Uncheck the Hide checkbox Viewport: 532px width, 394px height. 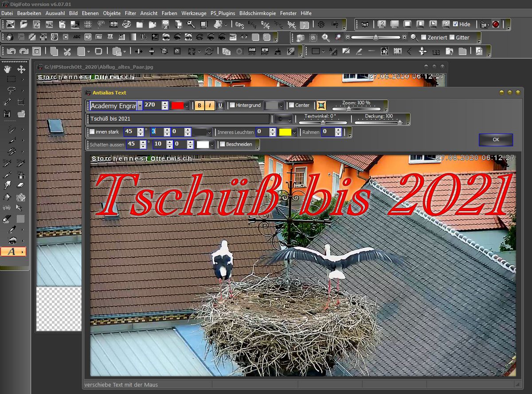[x=455, y=24]
